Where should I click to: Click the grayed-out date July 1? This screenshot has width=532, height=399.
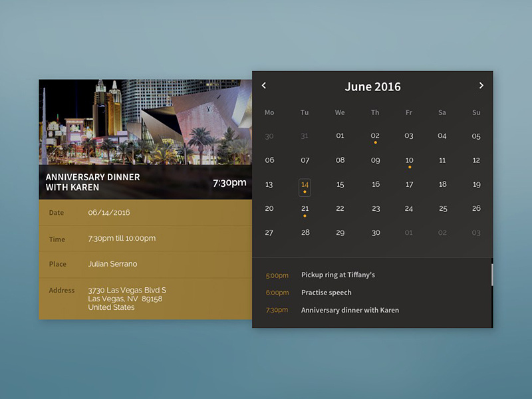409,232
